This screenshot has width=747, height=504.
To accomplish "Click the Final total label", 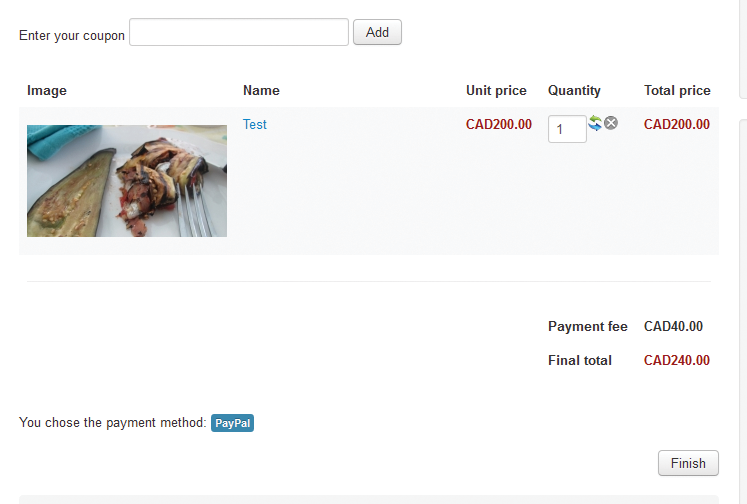I will pos(580,360).
